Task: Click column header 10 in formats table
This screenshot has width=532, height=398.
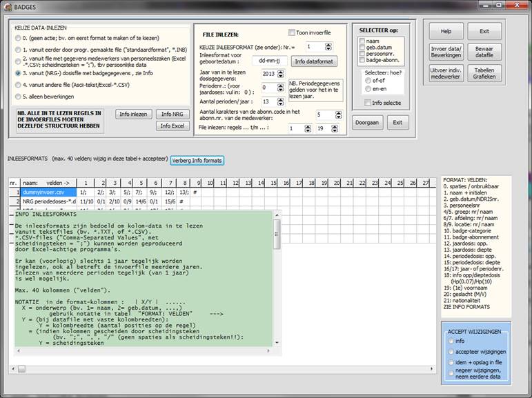Action: [x=208, y=183]
